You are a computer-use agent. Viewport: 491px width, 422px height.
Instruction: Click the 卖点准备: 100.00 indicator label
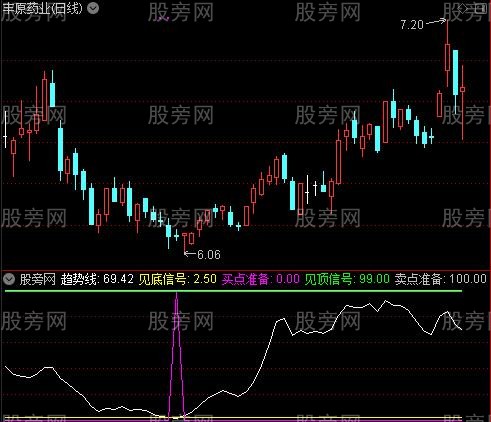point(441,279)
